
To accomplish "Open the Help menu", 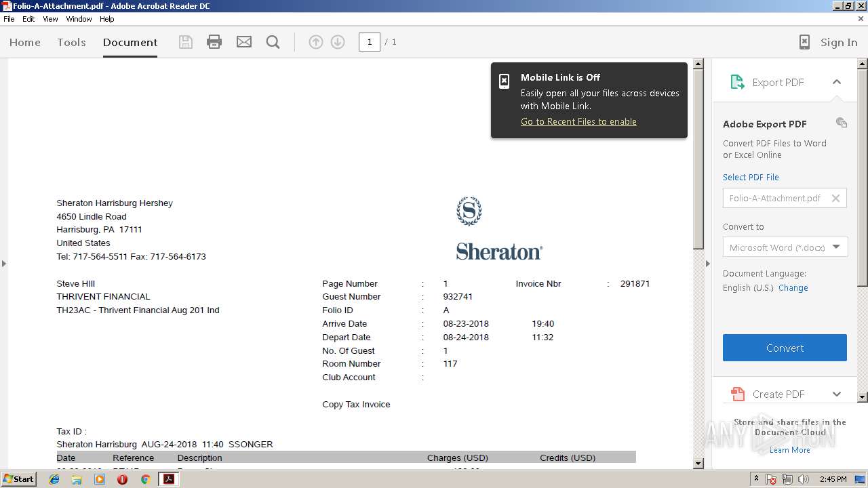I will [107, 19].
